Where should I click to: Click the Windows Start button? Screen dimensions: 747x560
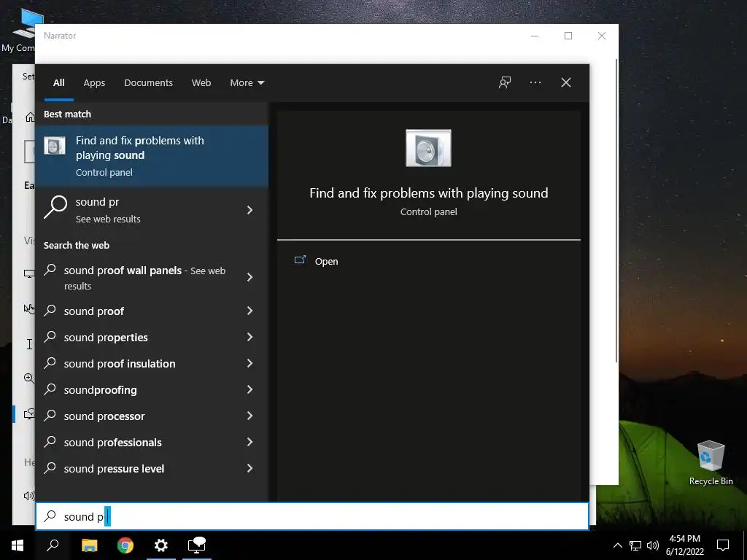coord(18,545)
